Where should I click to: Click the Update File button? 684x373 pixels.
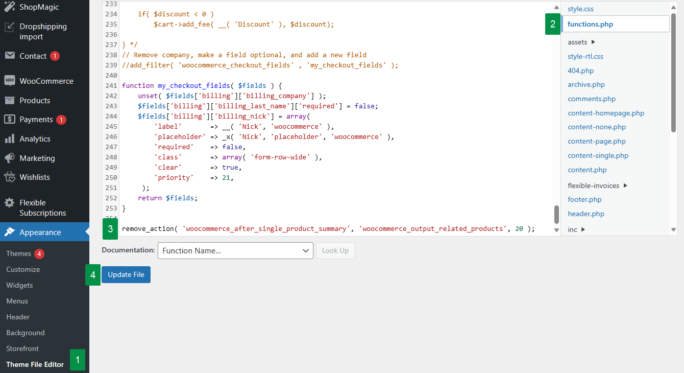coord(126,274)
